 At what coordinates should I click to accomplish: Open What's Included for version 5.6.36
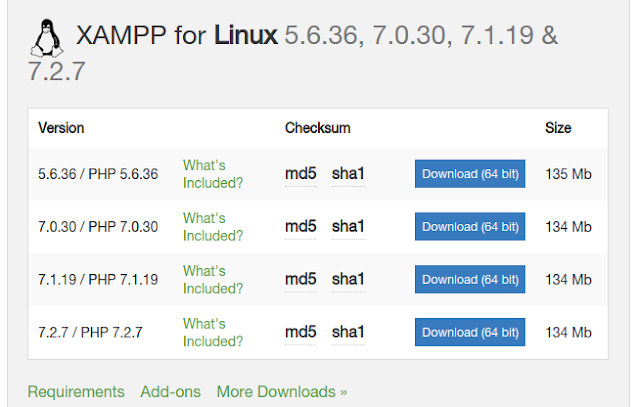point(213,174)
